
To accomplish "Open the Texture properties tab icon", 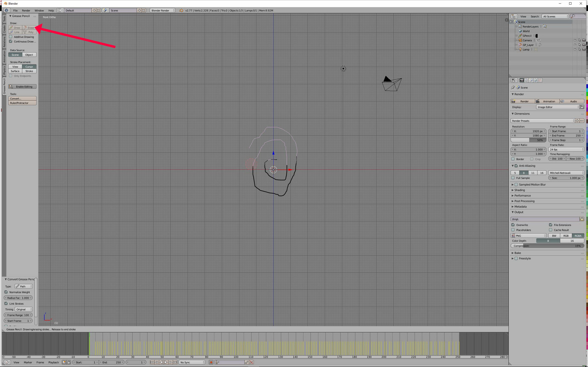I will (x=540, y=80).
